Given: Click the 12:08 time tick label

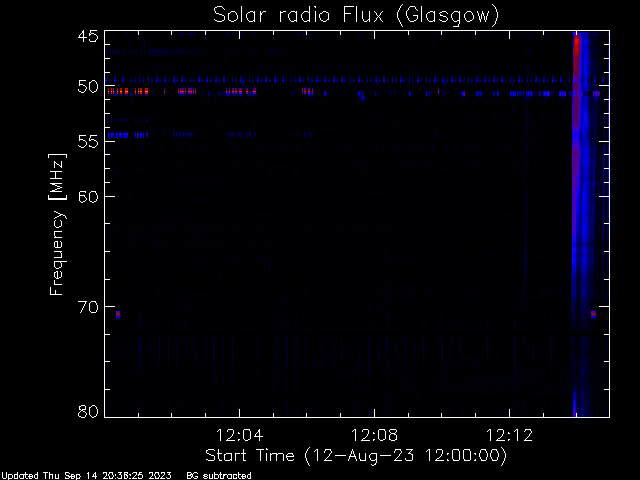Looking at the screenshot, I should point(374,435).
